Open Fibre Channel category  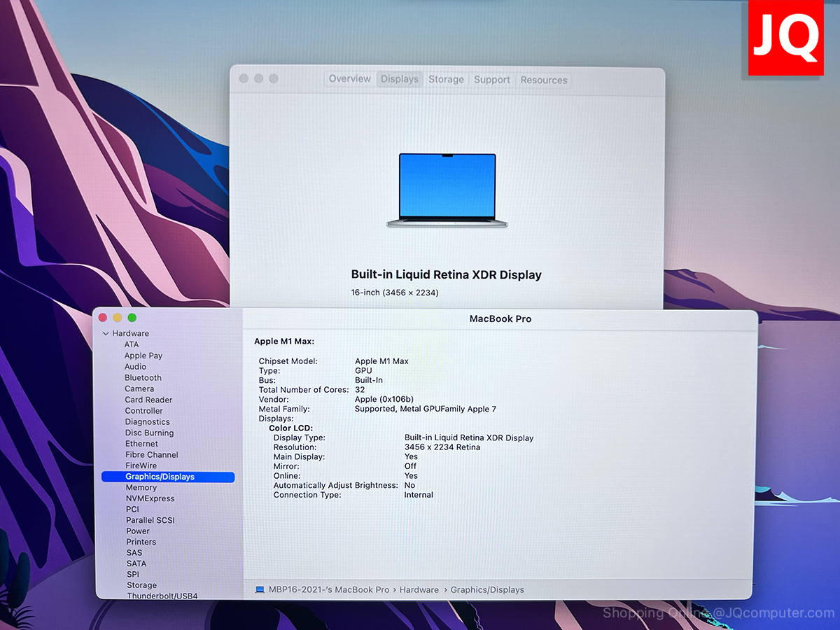(x=151, y=455)
